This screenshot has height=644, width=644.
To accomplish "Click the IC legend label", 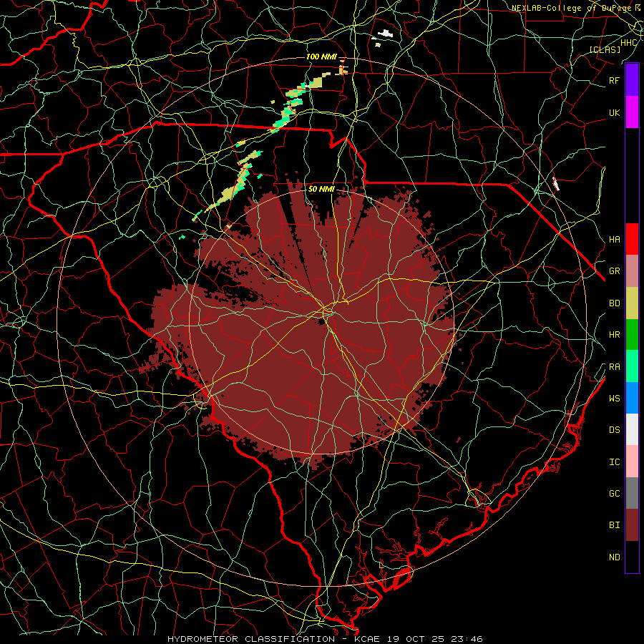I will pyautogui.click(x=615, y=462).
